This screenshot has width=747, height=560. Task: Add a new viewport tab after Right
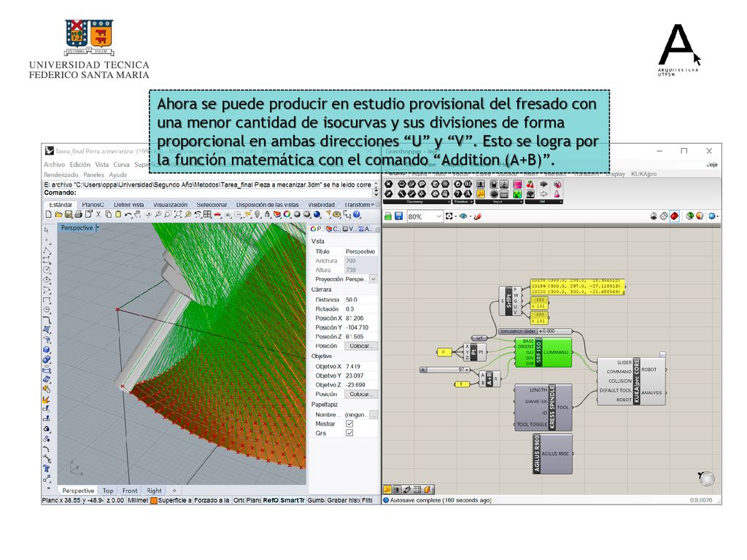(x=174, y=491)
